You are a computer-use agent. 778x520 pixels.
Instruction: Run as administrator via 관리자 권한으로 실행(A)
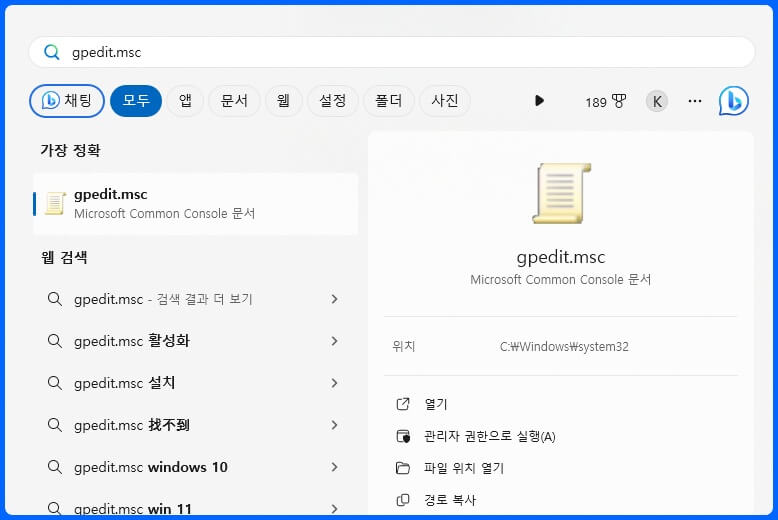click(x=490, y=437)
